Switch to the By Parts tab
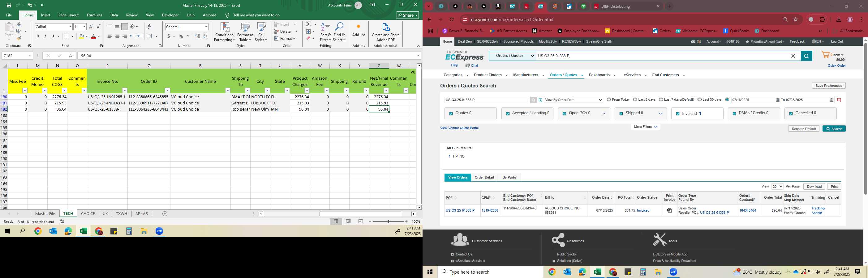This screenshot has width=868, height=278. tap(509, 177)
